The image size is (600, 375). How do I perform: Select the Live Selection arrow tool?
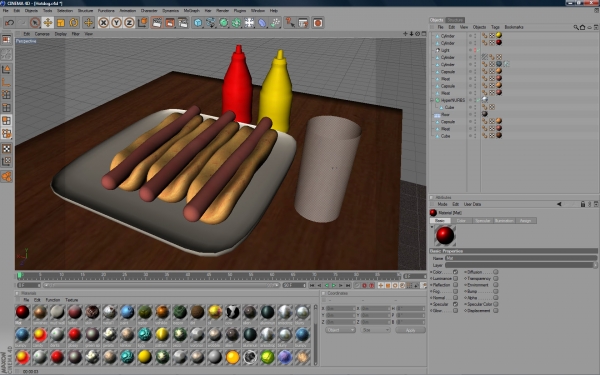[35, 23]
